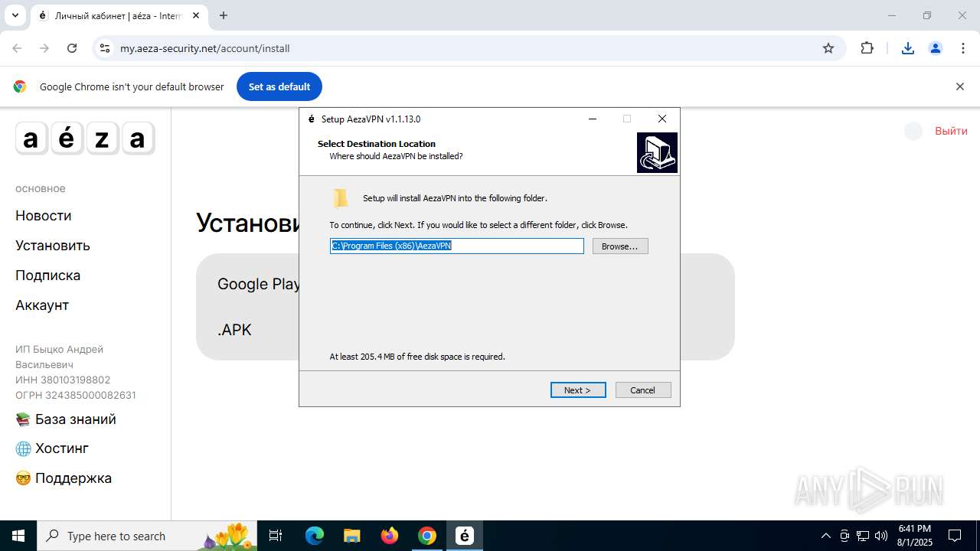The image size is (980, 551).
Task: Open Аккаунт in the sidebar
Action: [42, 305]
